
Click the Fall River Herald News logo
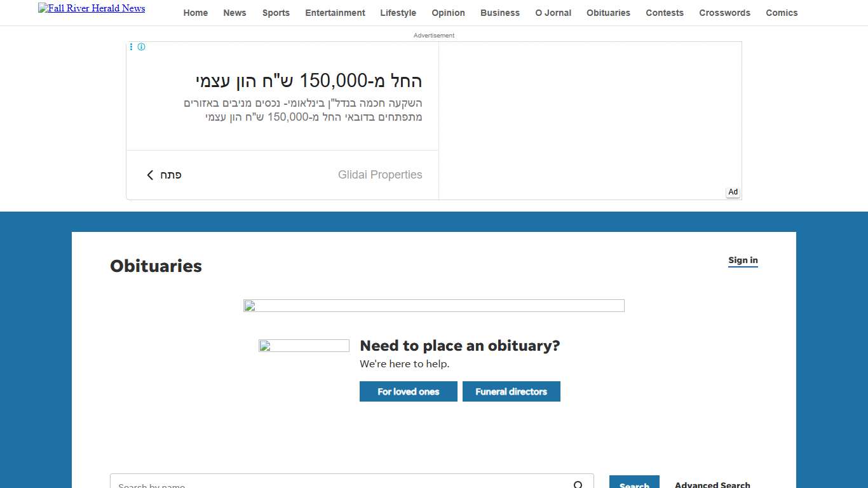92,8
